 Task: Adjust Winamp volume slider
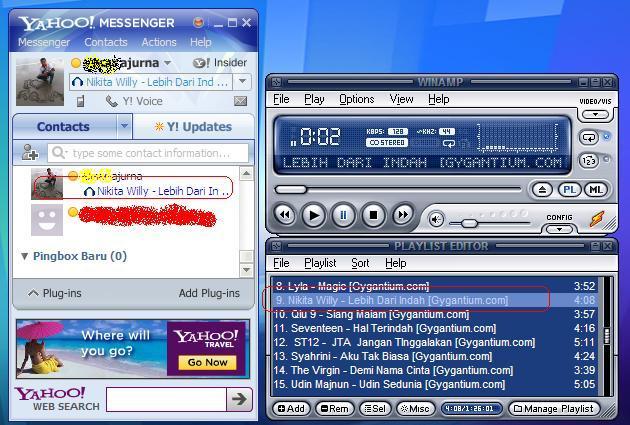pos(468,223)
